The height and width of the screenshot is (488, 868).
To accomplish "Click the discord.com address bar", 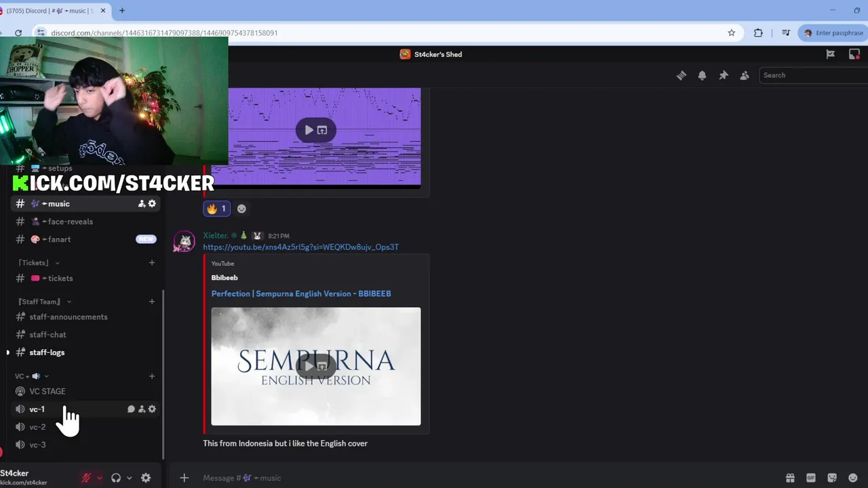I will tap(380, 33).
